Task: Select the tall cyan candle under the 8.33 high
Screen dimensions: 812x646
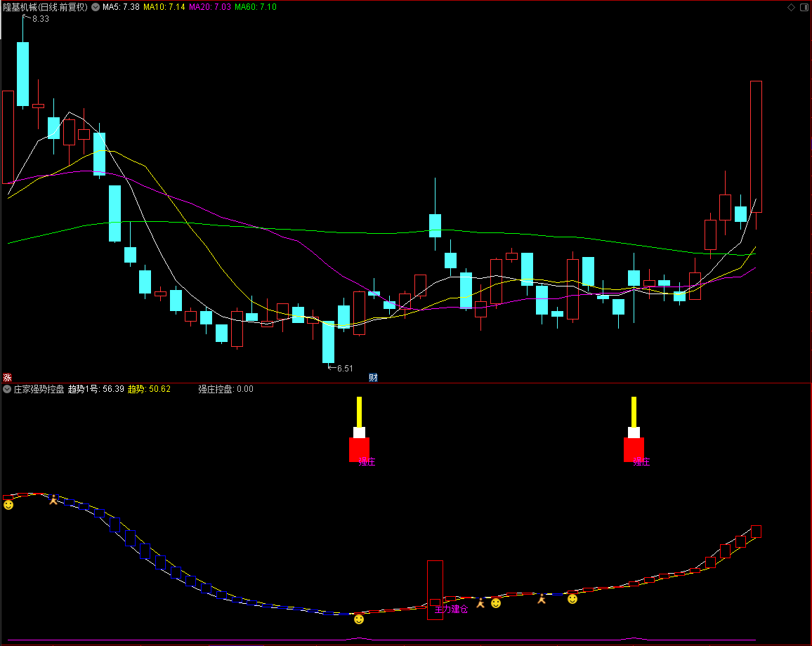Action: 22,74
